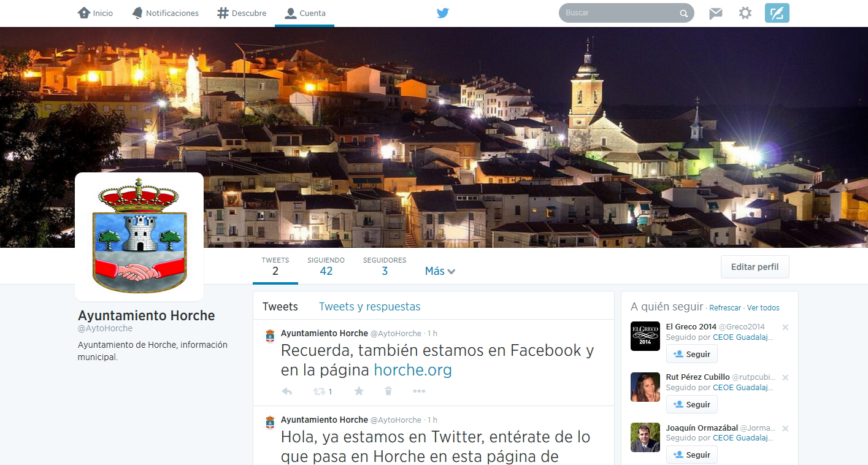The width and height of the screenshot is (868, 465).
Task: Click the Buscar search field
Action: [x=626, y=13]
